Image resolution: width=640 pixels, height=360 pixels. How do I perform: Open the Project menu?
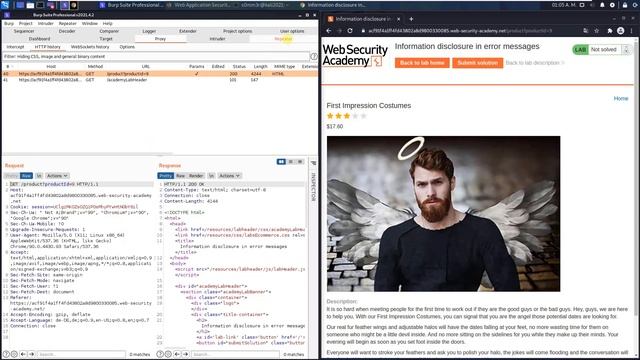(x=25, y=24)
